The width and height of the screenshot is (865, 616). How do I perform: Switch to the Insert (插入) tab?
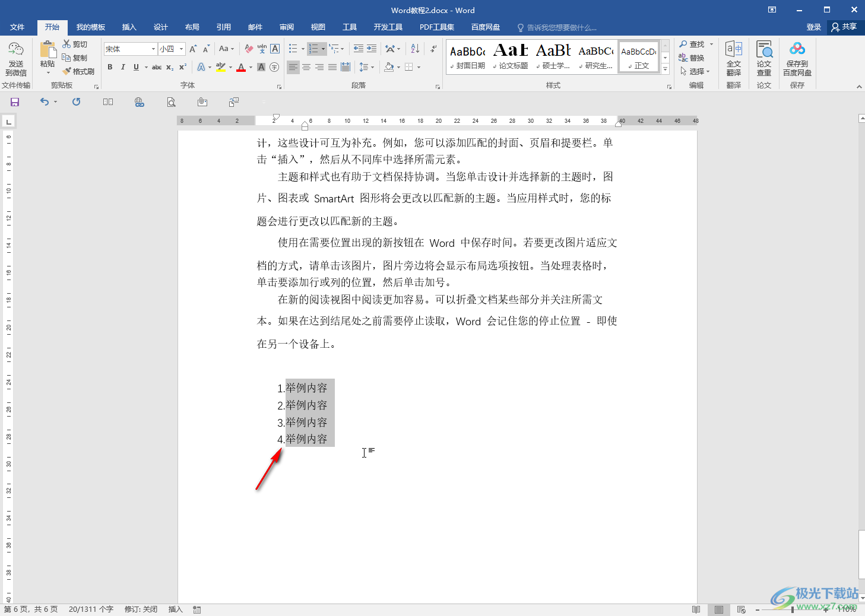pyautogui.click(x=129, y=27)
